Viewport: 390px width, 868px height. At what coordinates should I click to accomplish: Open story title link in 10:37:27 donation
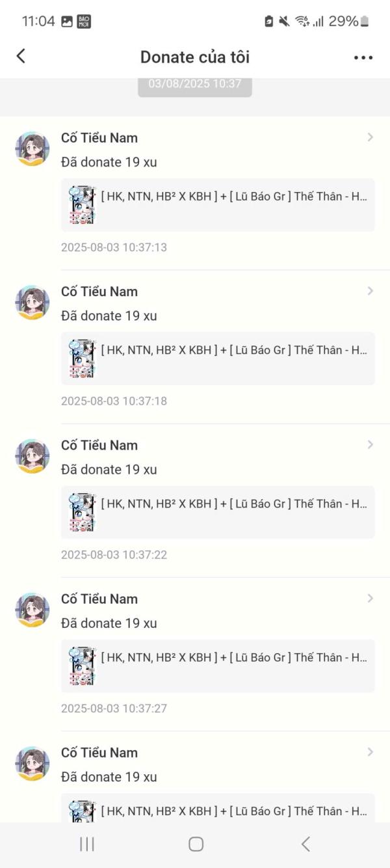point(234,657)
